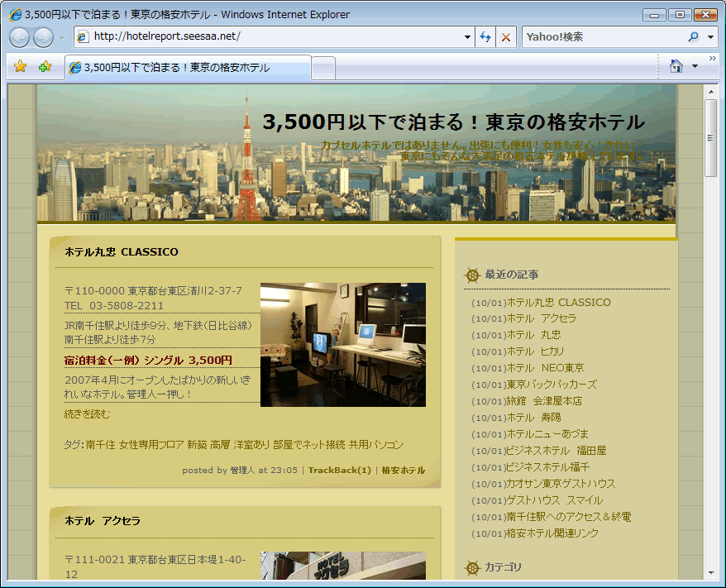Open the recent pages dropdown arrow

[x=62, y=38]
